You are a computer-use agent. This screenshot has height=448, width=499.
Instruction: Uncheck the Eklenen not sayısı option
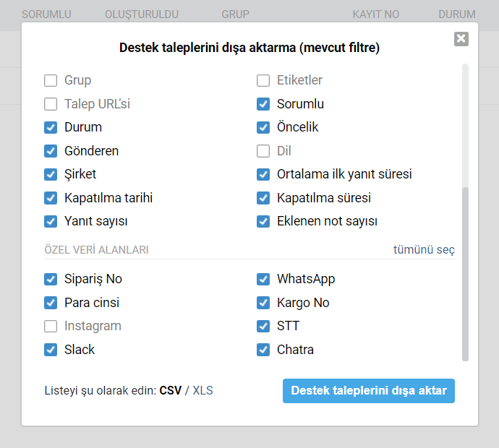coord(263,221)
